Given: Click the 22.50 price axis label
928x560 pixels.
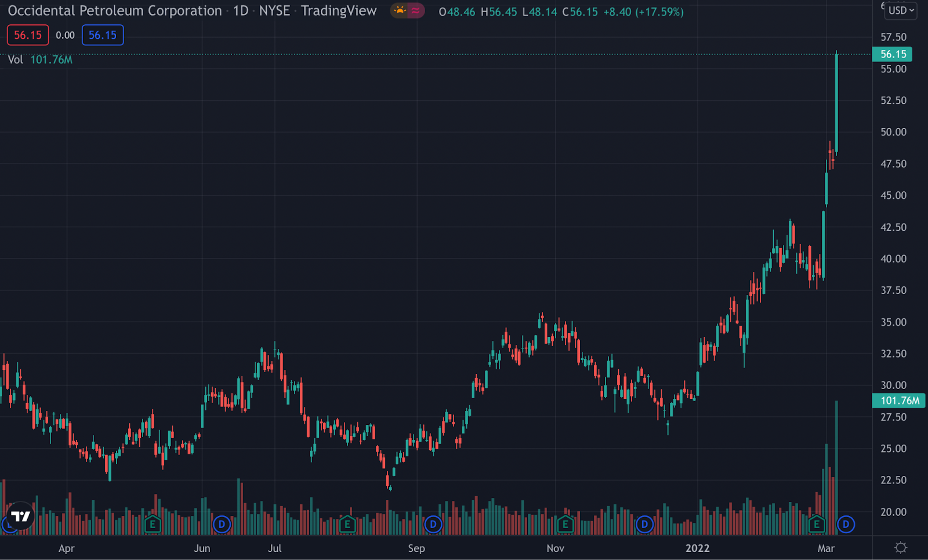Looking at the screenshot, I should pos(893,480).
